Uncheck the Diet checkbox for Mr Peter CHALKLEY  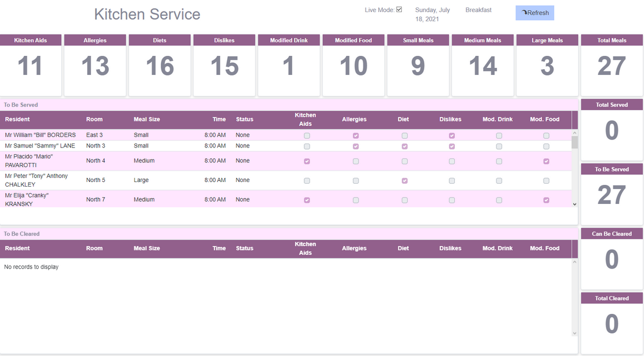point(404,180)
